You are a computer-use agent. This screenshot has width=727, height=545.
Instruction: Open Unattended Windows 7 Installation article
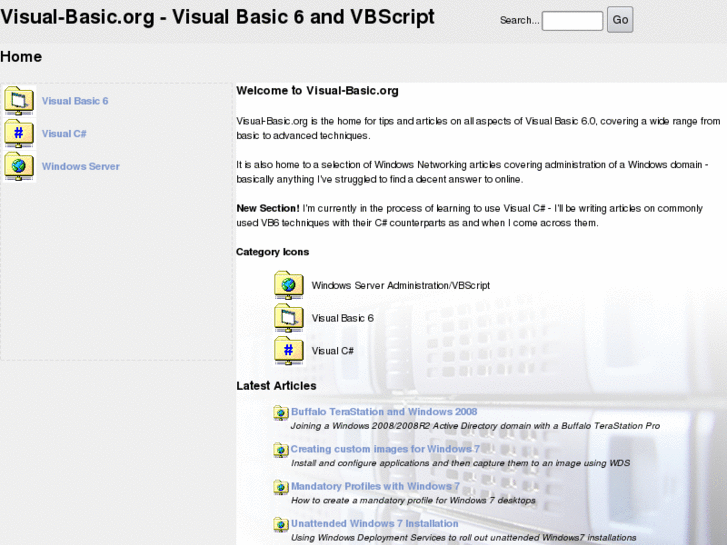click(375, 524)
